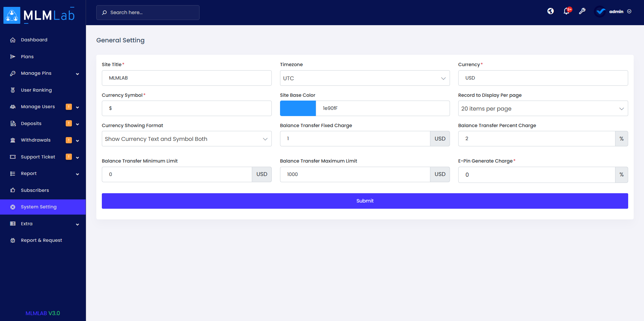
Task: Open Report & Request menu item
Action: 43,240
